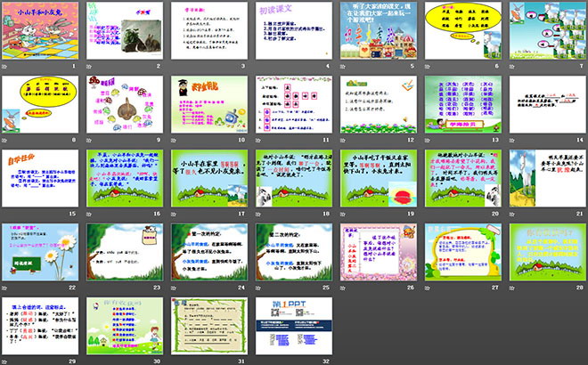Select slide 21 thumbnail with white goat
The height and width of the screenshot is (365, 588).
pyautogui.click(x=548, y=178)
